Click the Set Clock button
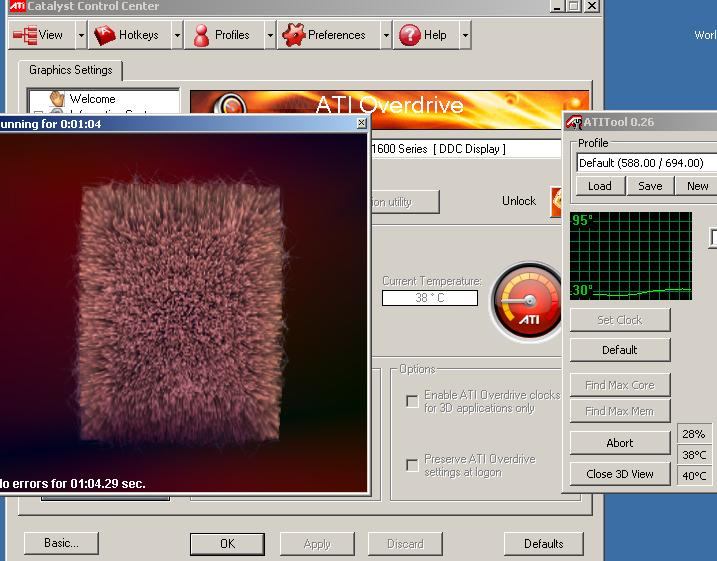This screenshot has width=717, height=561. tap(620, 320)
